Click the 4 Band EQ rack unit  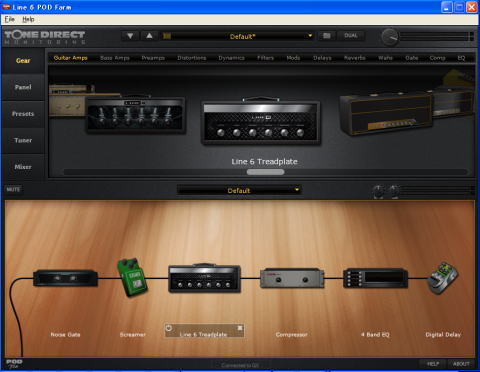tap(375, 278)
